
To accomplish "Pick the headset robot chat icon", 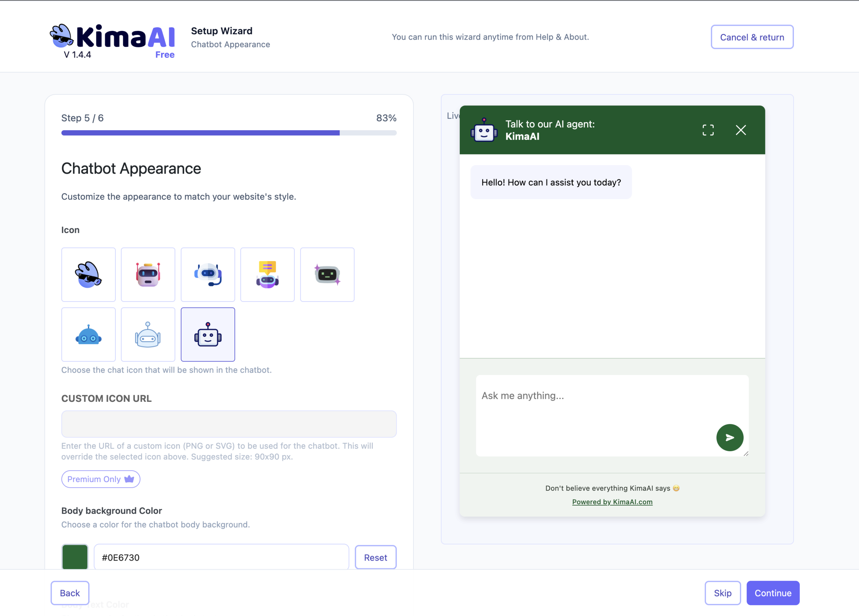I will tap(208, 275).
